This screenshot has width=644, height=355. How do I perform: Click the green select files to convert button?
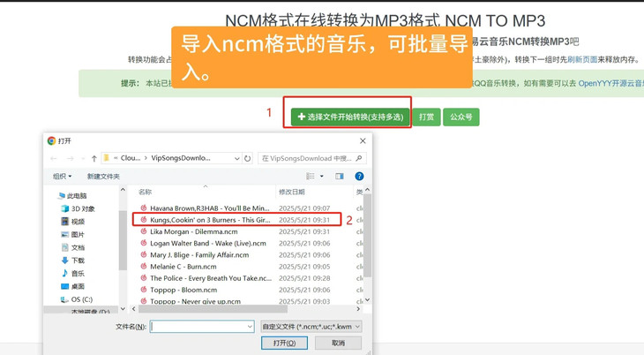click(350, 117)
